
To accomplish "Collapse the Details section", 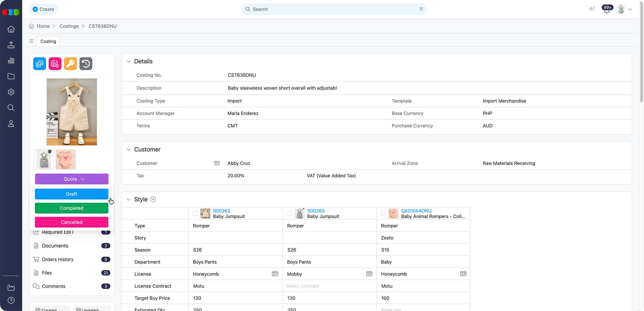I will (129, 61).
